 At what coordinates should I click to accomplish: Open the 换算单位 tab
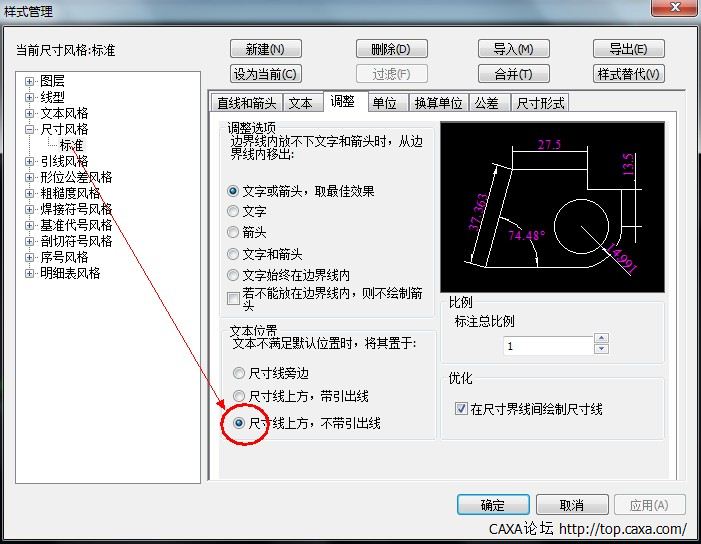click(x=438, y=103)
